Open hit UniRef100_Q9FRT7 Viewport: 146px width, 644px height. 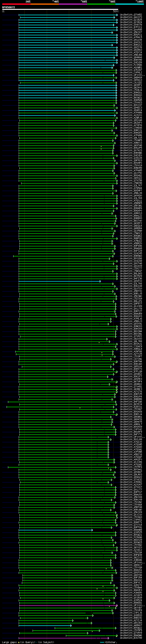pos(131,304)
